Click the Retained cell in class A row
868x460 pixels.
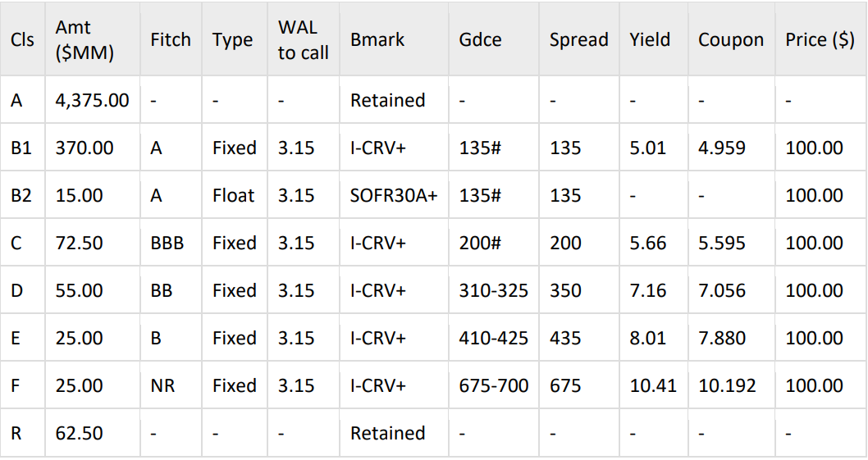387,101
